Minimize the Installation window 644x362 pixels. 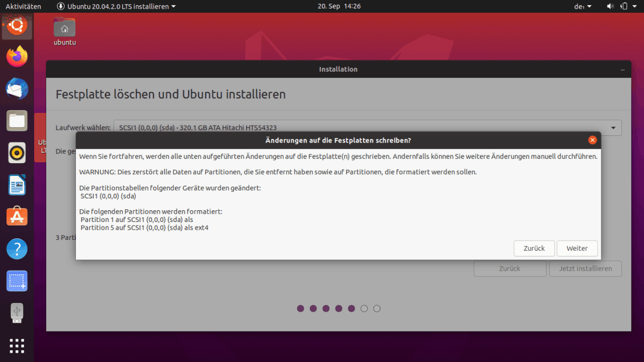click(622, 69)
